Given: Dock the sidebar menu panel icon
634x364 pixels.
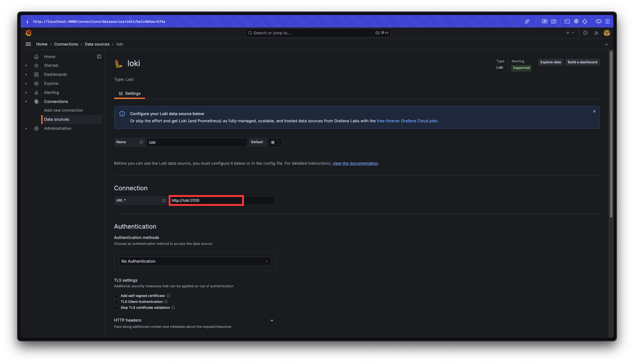Looking at the screenshot, I should click(99, 56).
